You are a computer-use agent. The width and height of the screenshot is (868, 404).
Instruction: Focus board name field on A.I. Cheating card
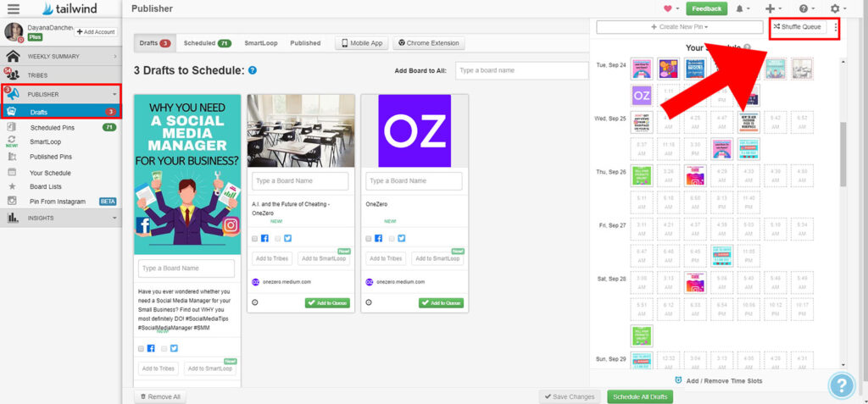tap(300, 181)
